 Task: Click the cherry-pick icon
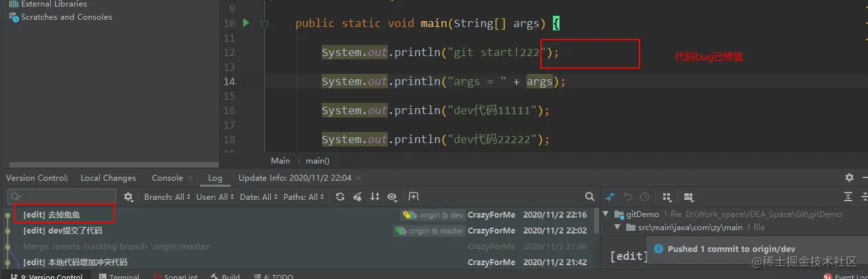click(x=357, y=197)
